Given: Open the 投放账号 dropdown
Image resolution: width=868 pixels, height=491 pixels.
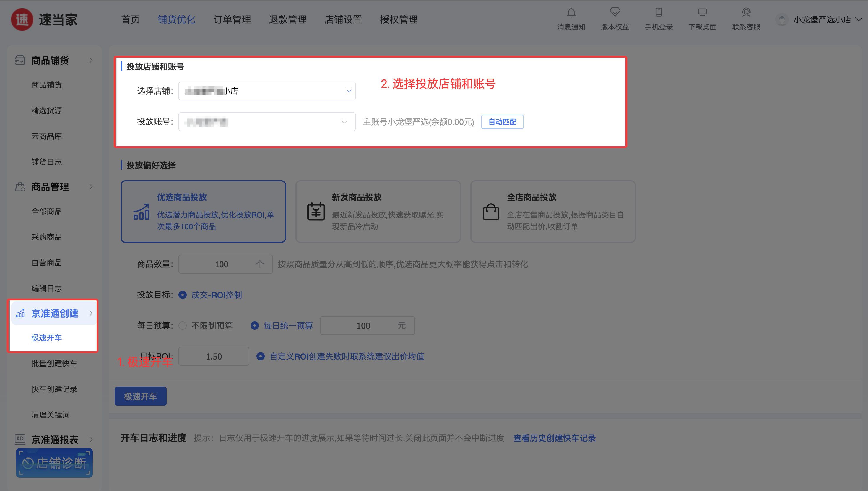Looking at the screenshot, I should [x=266, y=122].
